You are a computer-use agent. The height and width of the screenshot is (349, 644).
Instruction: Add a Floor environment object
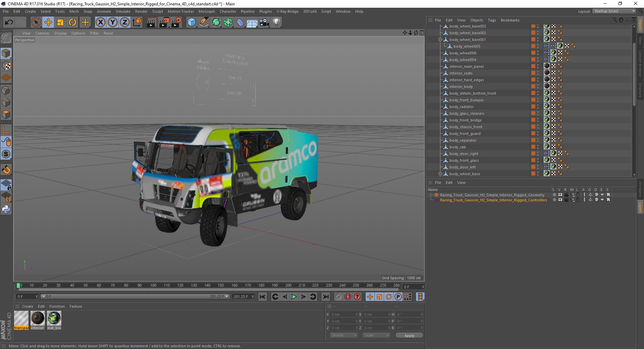[252, 22]
